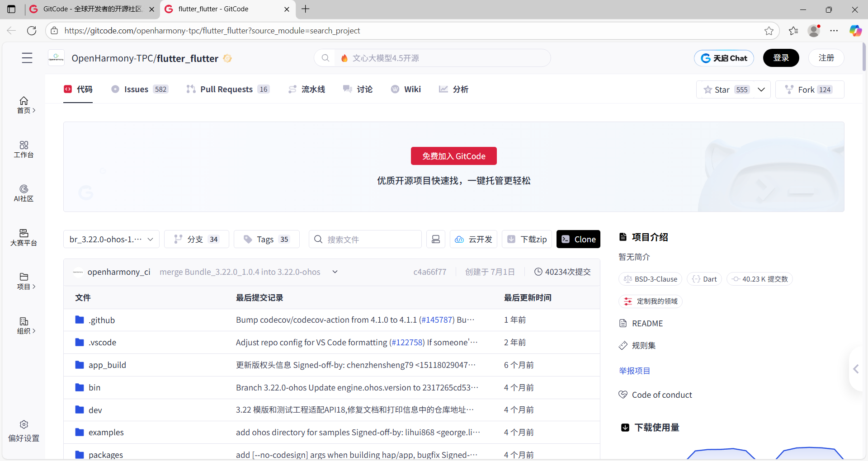Open the README link in sidebar
The image size is (868, 461).
641,323
